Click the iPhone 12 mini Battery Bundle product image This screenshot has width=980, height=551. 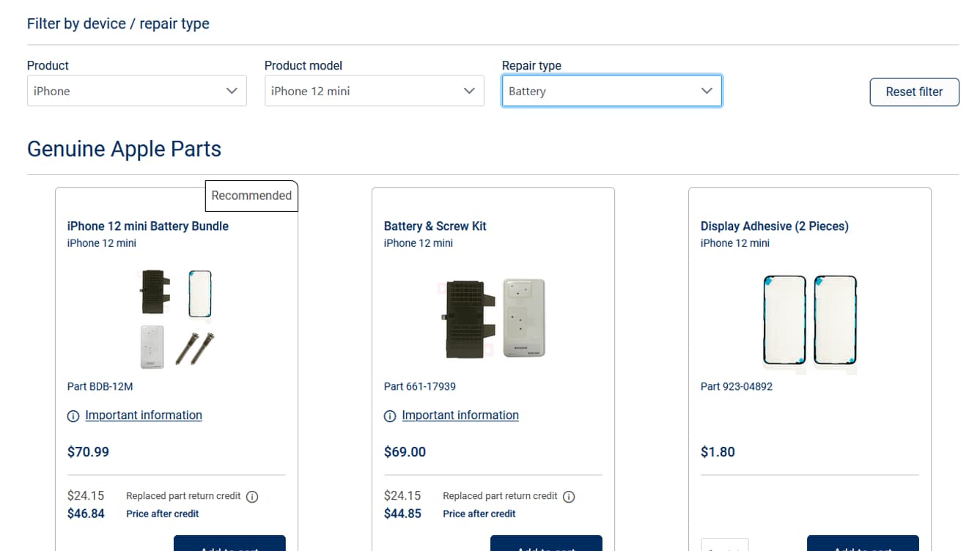(177, 318)
